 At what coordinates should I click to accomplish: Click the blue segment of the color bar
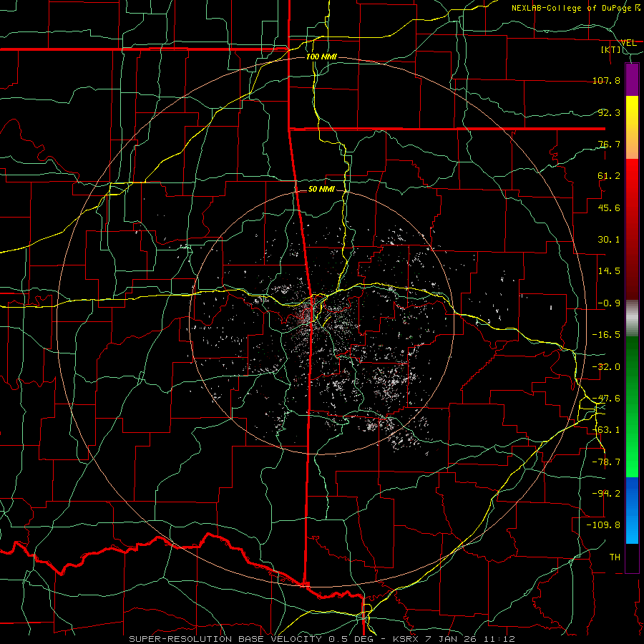(632, 510)
